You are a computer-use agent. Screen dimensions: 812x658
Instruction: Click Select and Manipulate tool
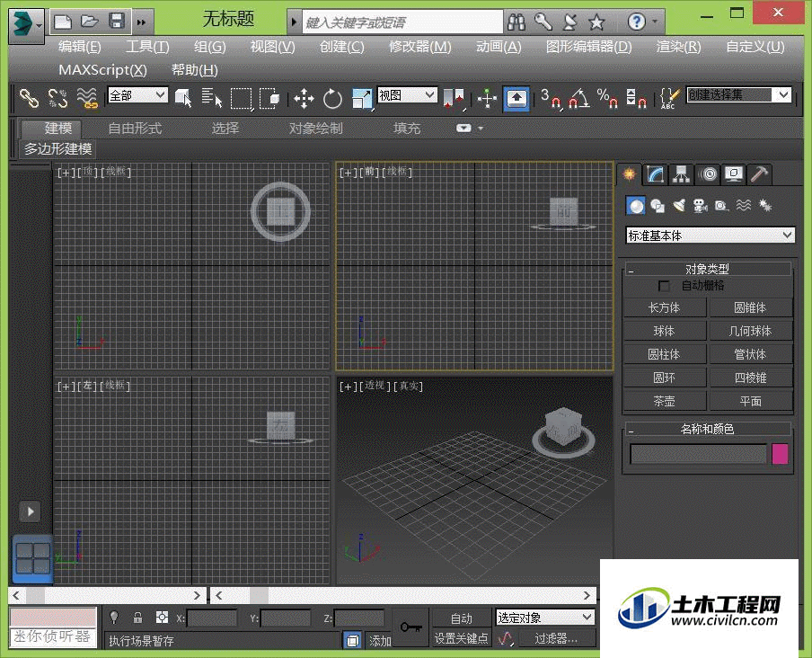(x=487, y=98)
